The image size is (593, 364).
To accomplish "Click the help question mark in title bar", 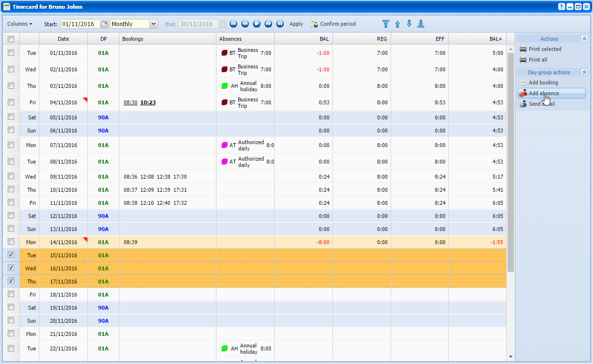I will [x=561, y=7].
